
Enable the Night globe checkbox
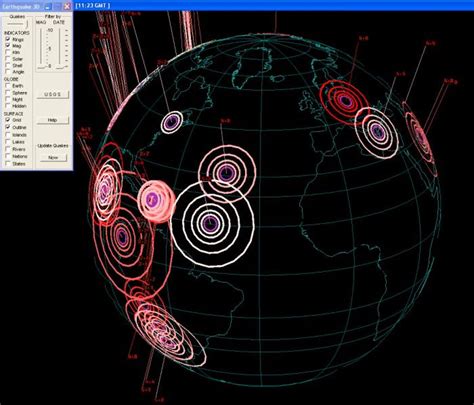8,99
